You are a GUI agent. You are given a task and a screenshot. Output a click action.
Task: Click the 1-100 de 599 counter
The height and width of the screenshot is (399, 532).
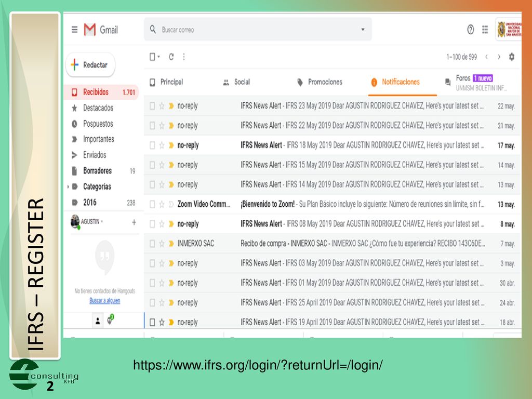point(462,57)
